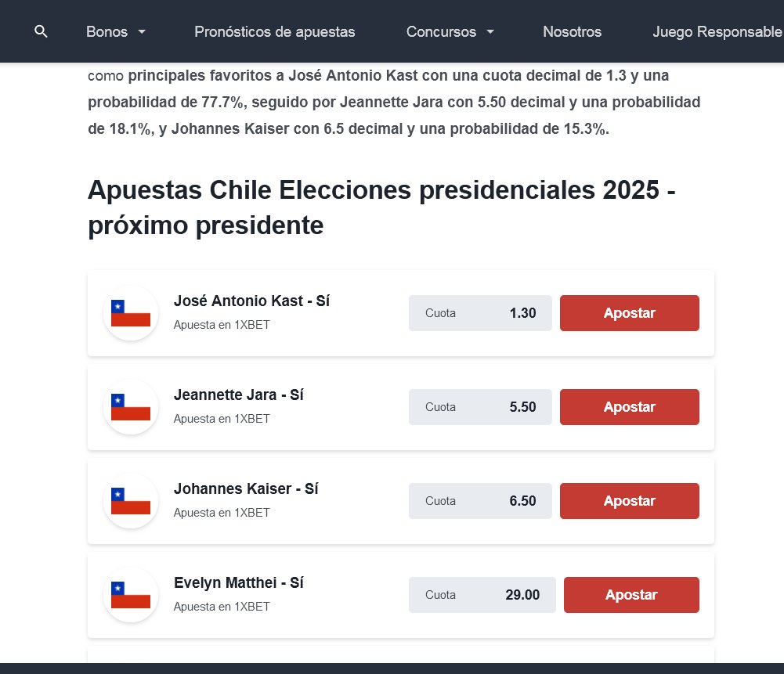Open Juego Responsable menu item
The width and height of the screenshot is (784, 674).
[x=717, y=32]
